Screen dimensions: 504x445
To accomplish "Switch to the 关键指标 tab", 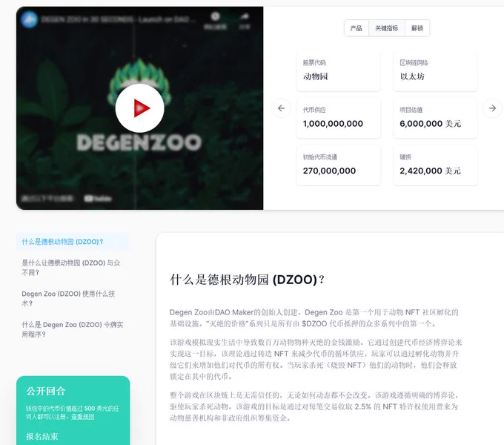I will coord(387,28).
